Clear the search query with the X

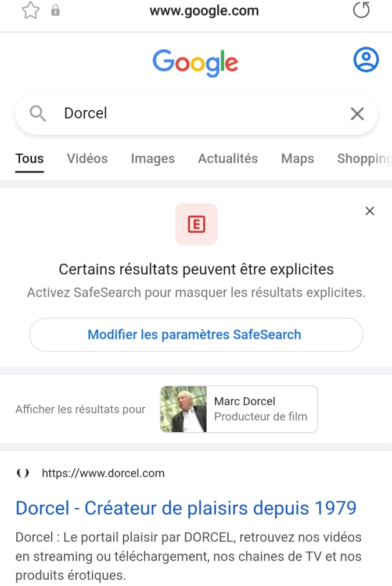(357, 114)
